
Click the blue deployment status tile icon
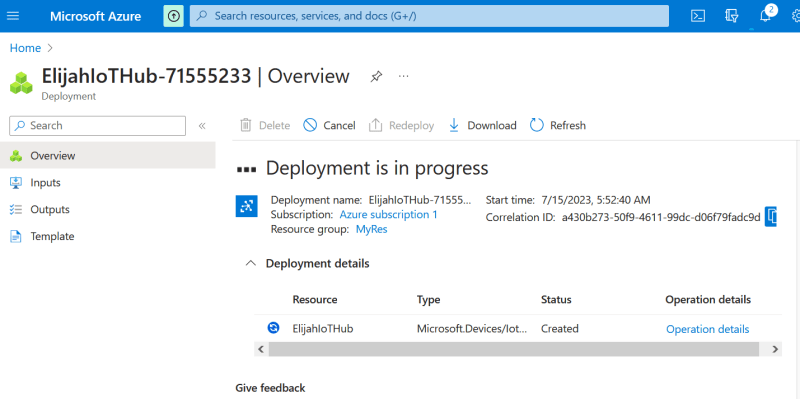click(246, 206)
